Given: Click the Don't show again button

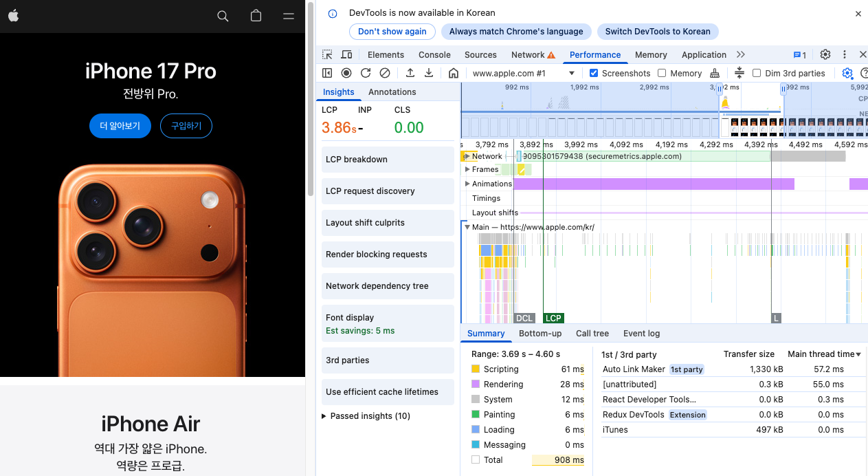Looking at the screenshot, I should [392, 32].
